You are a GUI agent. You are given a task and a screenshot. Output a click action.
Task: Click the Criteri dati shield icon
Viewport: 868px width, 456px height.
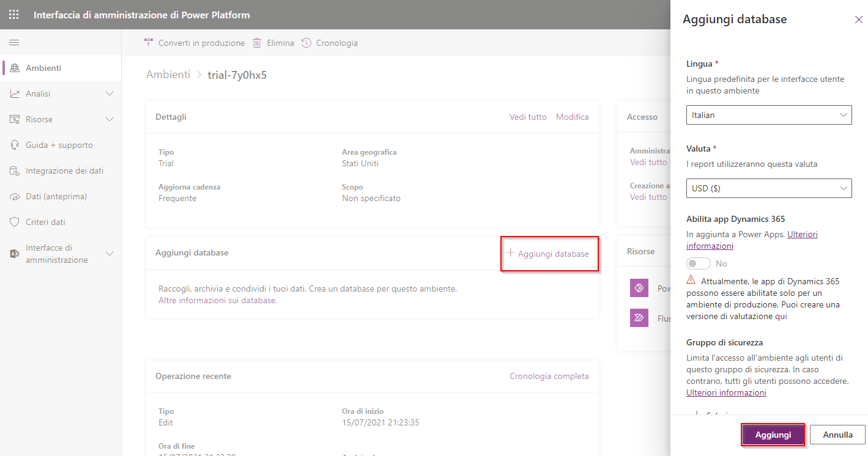tap(15, 222)
